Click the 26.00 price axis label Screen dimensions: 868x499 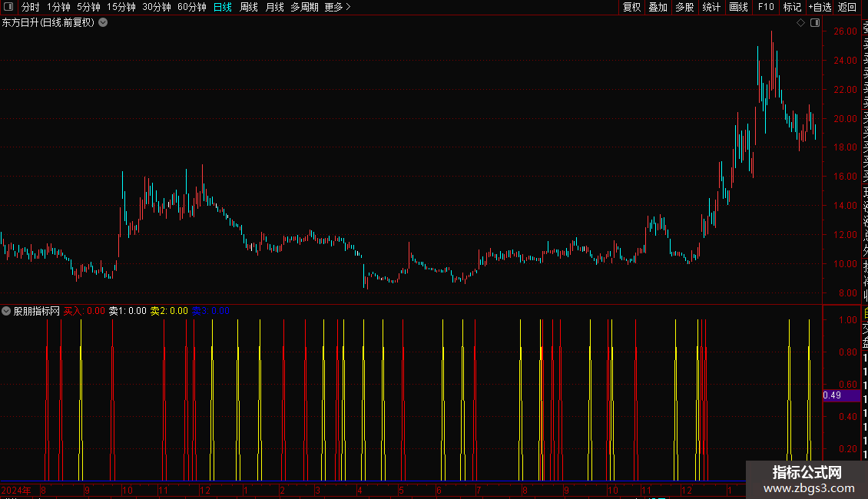pyautogui.click(x=845, y=31)
